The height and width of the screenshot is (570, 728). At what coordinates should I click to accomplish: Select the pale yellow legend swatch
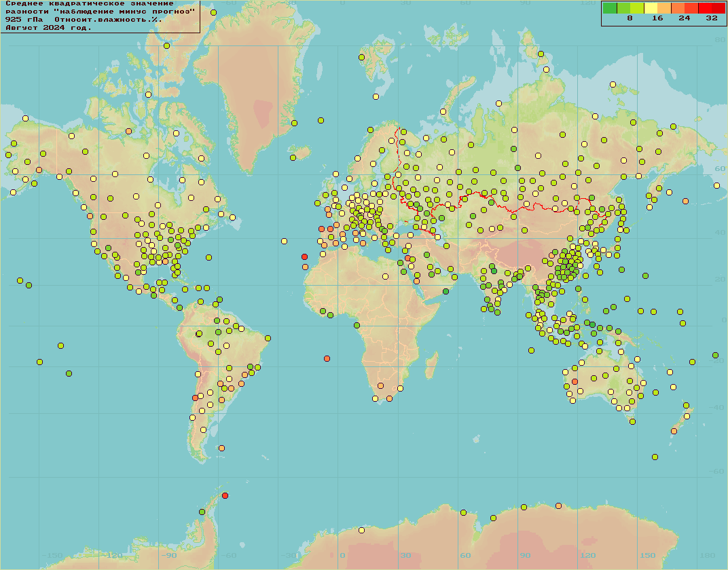tap(651, 8)
